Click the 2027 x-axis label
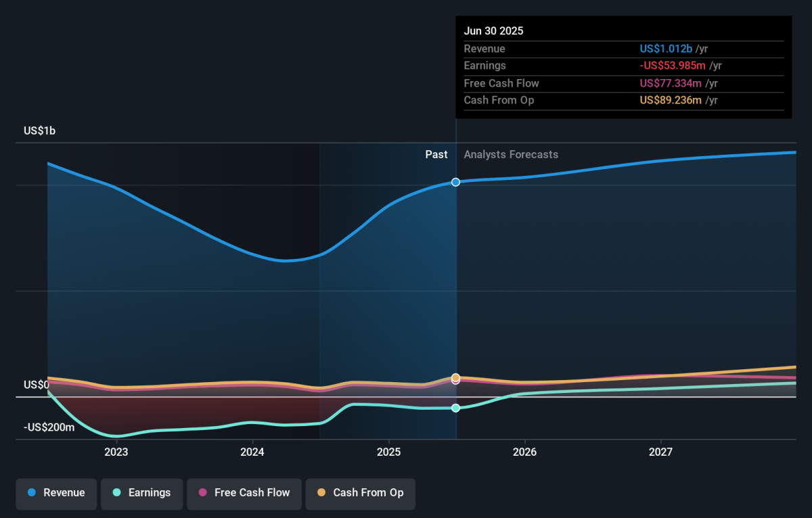The height and width of the screenshot is (518, 812). [660, 452]
